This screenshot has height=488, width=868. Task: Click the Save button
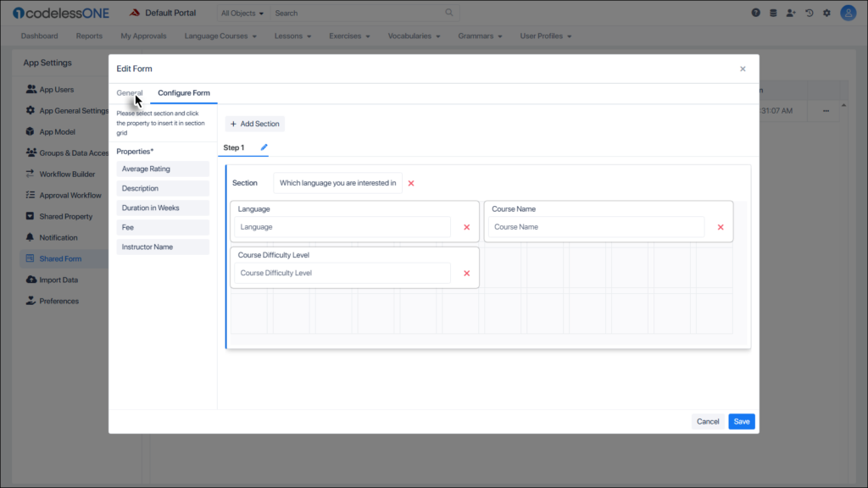pyautogui.click(x=741, y=422)
